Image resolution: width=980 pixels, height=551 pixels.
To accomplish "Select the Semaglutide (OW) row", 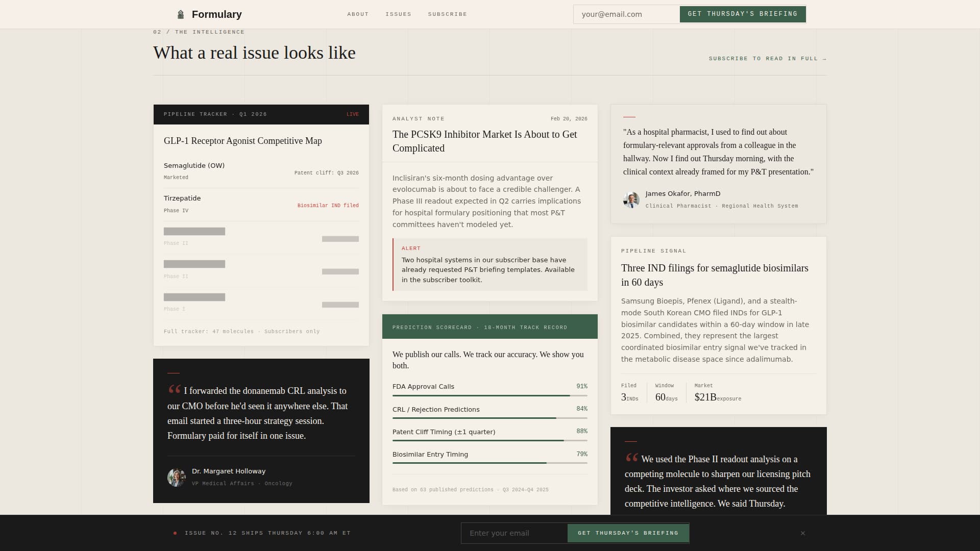I will pos(261,171).
